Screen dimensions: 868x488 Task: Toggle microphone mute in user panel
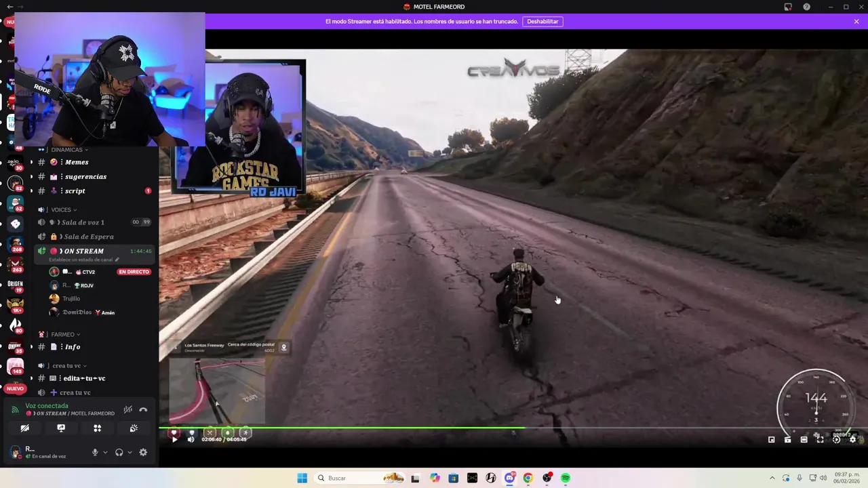tap(95, 452)
